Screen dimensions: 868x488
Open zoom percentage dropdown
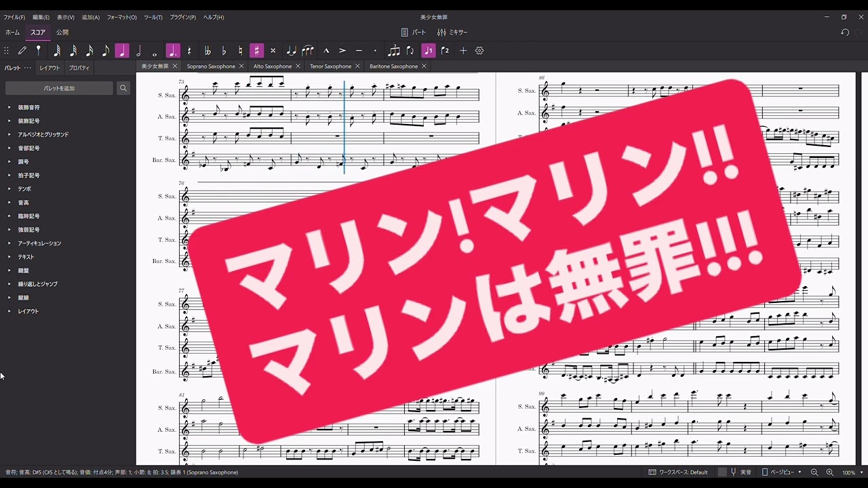(852, 472)
